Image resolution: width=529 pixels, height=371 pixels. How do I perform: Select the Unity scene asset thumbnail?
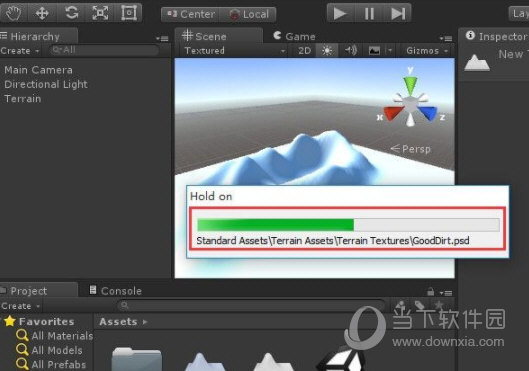[x=341, y=359]
